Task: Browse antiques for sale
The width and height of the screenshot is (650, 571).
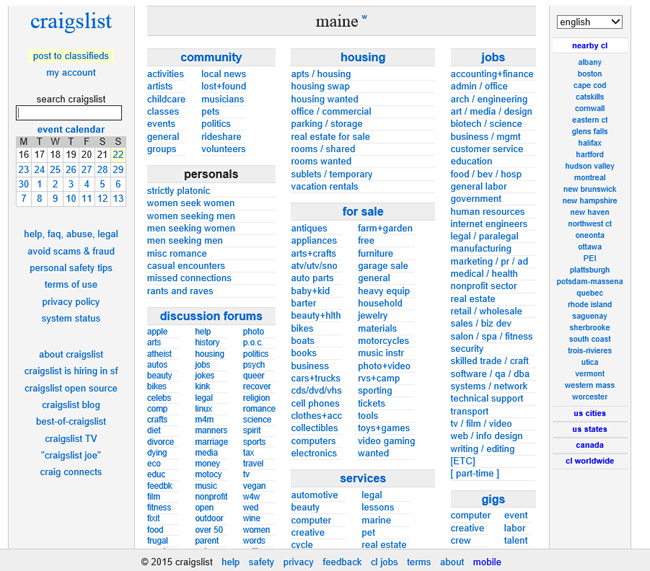Action: tap(309, 228)
